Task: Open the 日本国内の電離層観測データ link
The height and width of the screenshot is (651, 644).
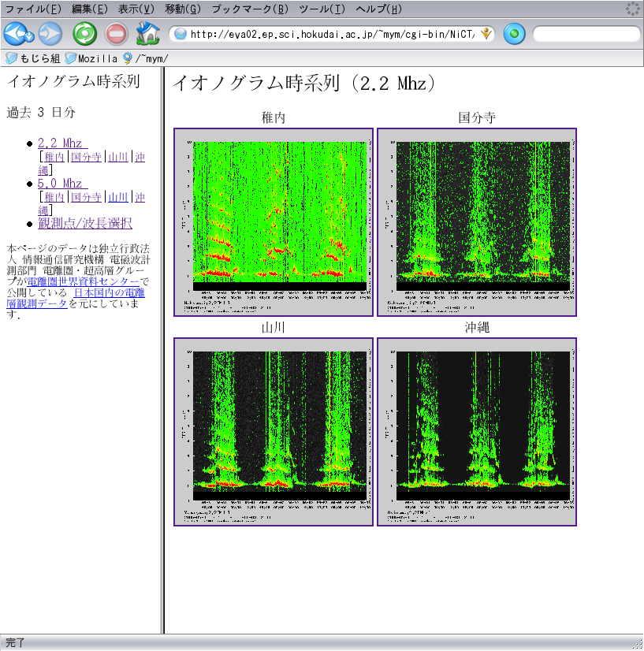Action: 76,298
